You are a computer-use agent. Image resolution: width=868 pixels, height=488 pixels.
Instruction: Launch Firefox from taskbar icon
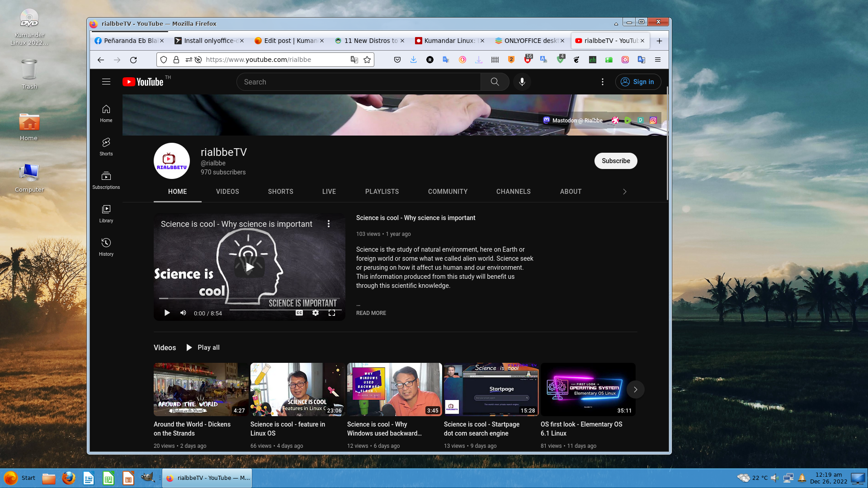coord(68,478)
